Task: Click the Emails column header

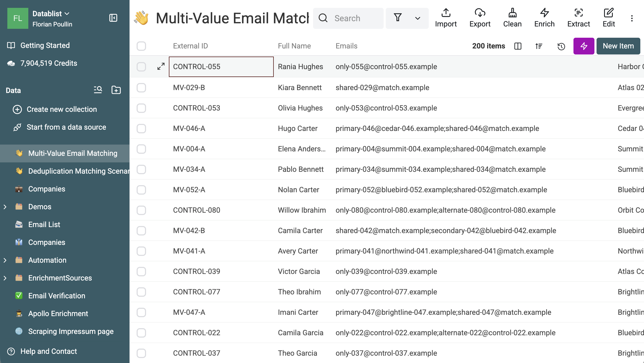Action: coord(346,46)
